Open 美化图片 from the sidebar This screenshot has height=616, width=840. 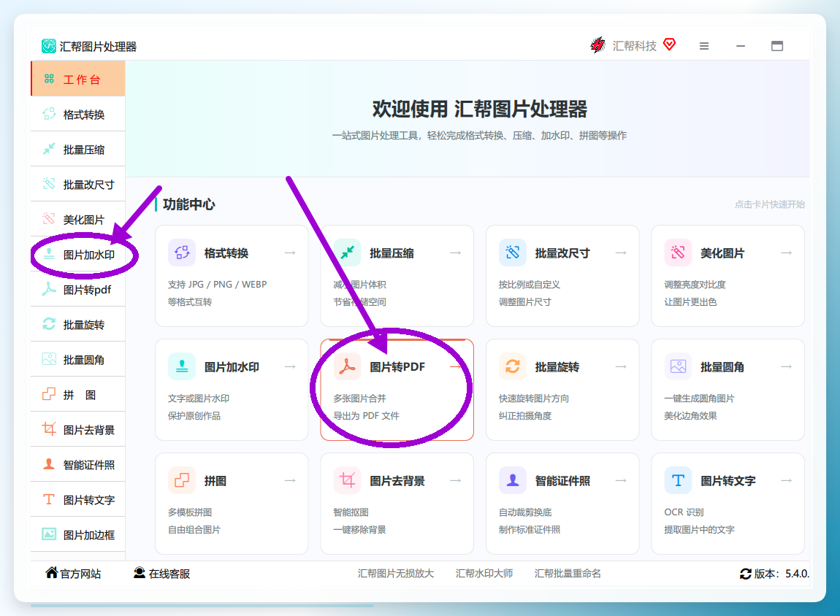pyautogui.click(x=78, y=219)
